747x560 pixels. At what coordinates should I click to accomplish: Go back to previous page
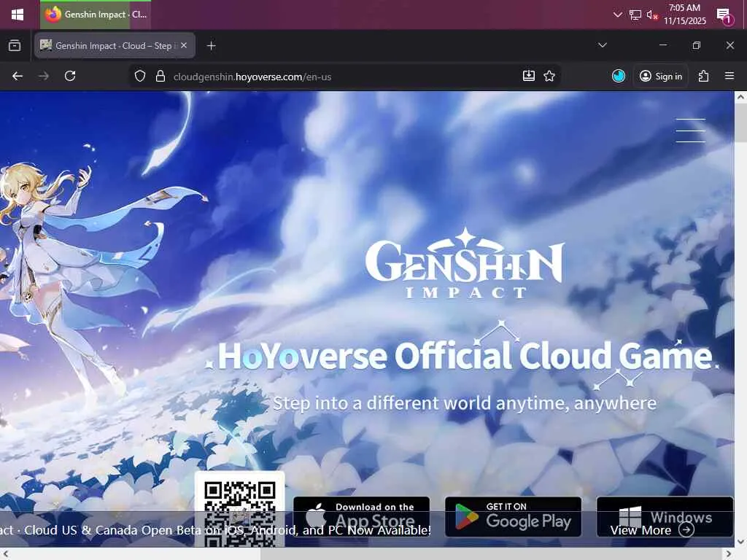[x=18, y=76]
